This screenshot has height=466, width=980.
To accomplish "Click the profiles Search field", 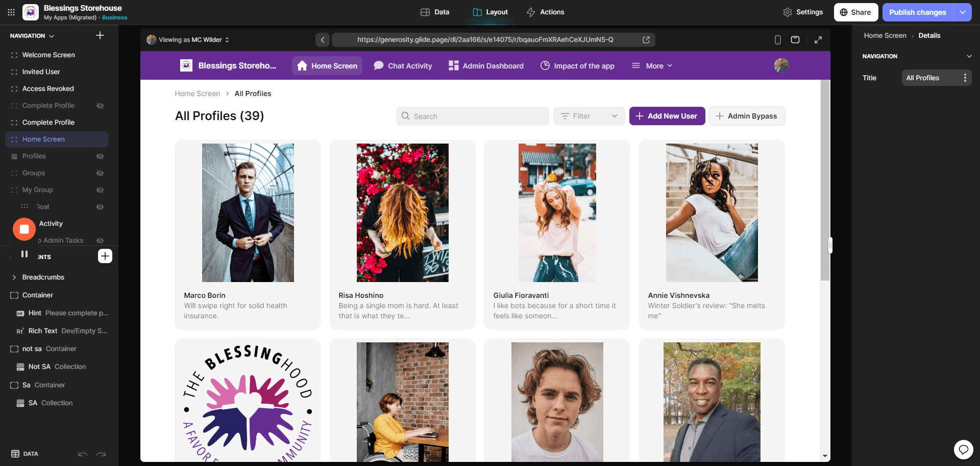I will click(473, 116).
